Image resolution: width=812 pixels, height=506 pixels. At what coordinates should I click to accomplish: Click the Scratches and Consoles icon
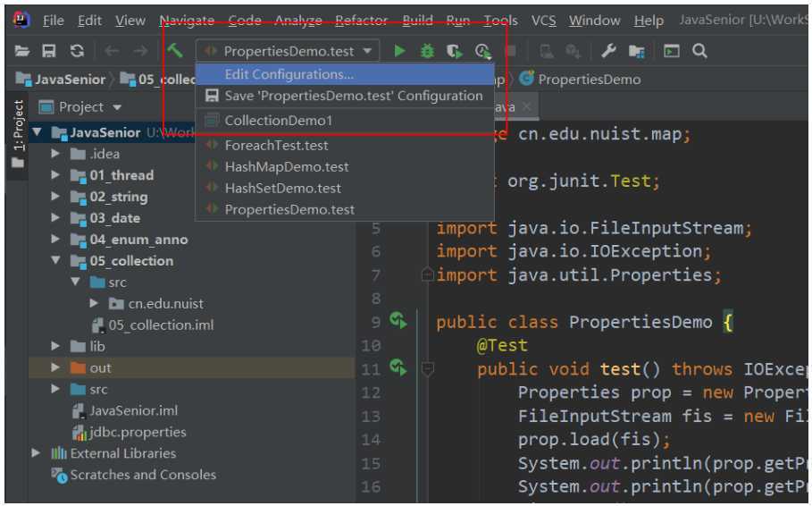click(59, 475)
